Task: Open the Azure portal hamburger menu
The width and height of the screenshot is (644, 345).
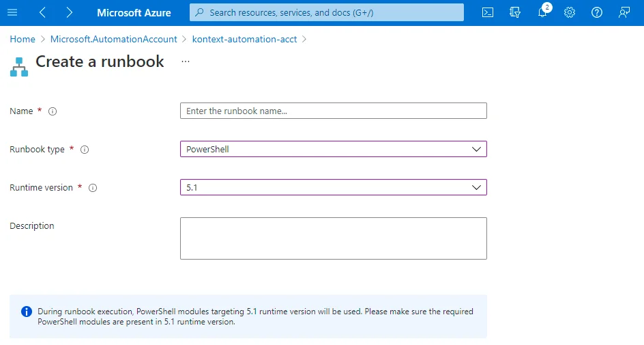Action: point(12,12)
